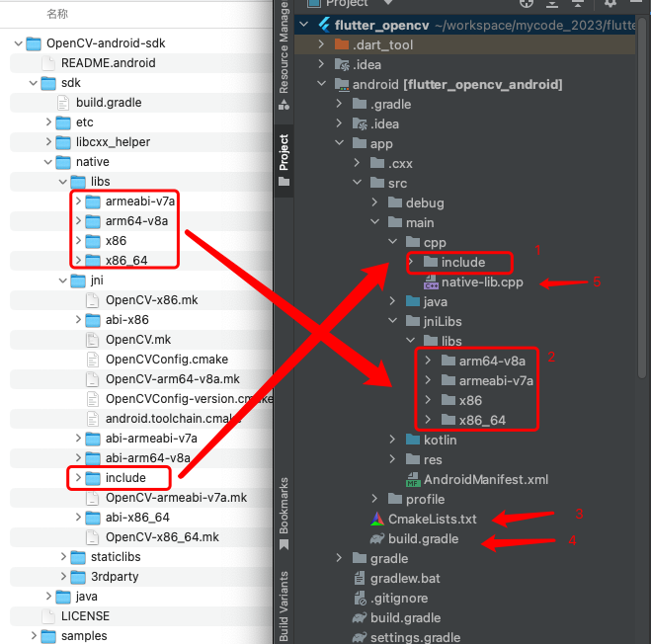Select the settings.gradle file icon
The image size is (651, 644).
coord(360,637)
